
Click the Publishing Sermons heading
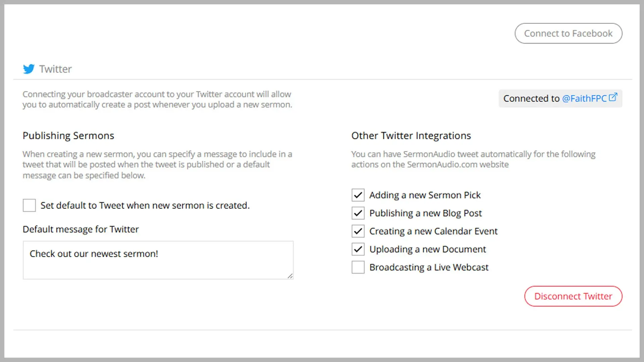tap(68, 136)
